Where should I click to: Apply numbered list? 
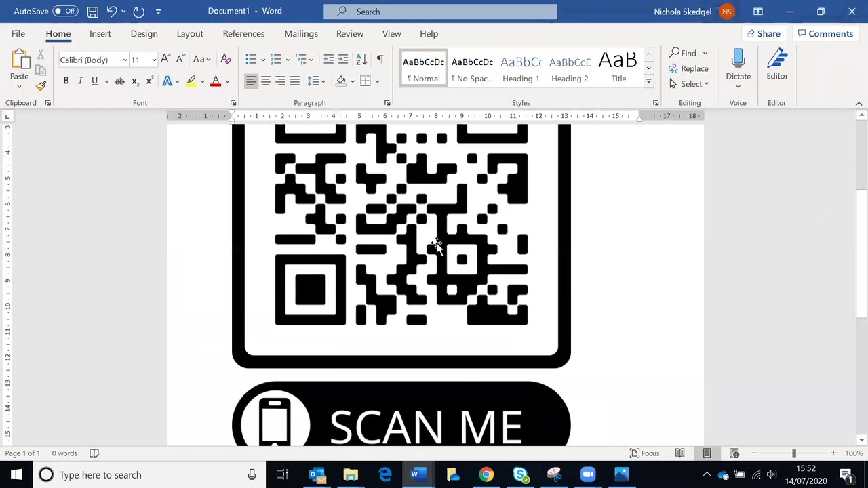click(x=276, y=60)
